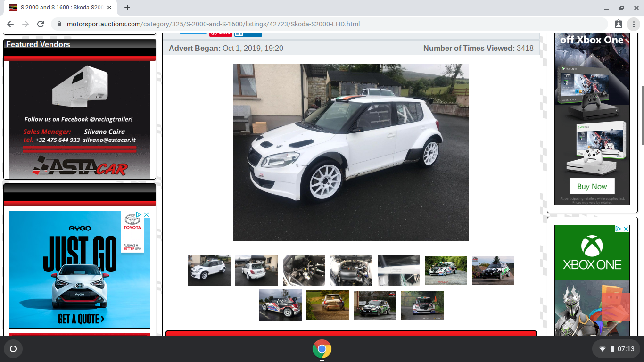644x362 pixels.
Task: Click the Buy Now button on Xbox ad
Action: [x=592, y=186]
